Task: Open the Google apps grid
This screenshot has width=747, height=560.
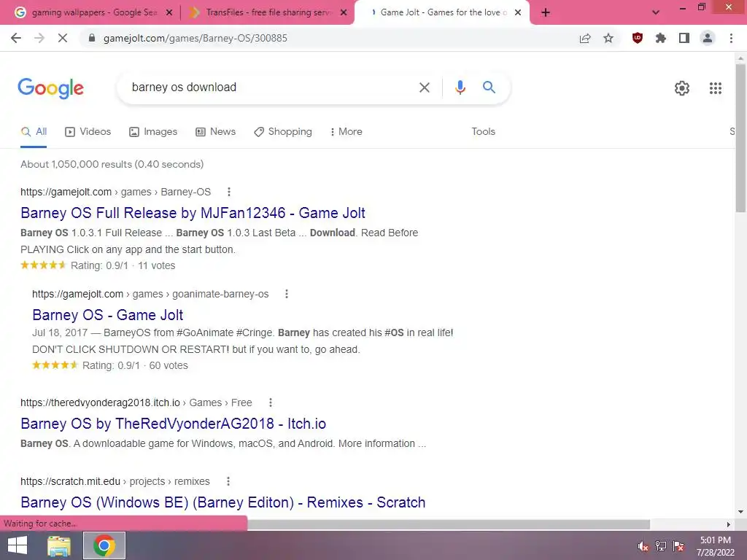Action: [716, 88]
